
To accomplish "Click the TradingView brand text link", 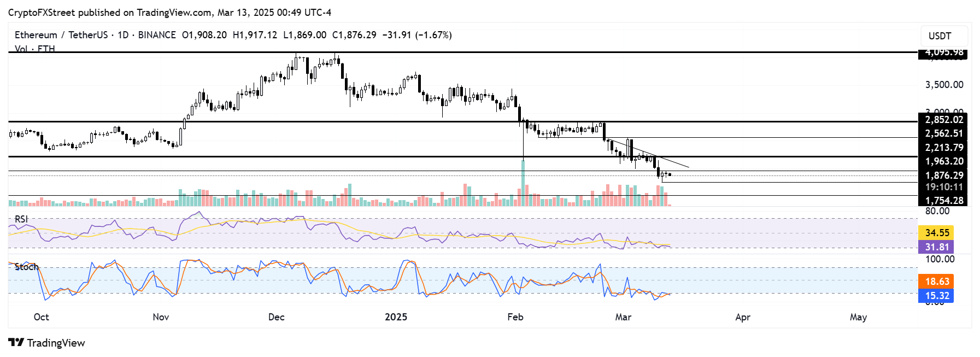I will pyautogui.click(x=56, y=343).
